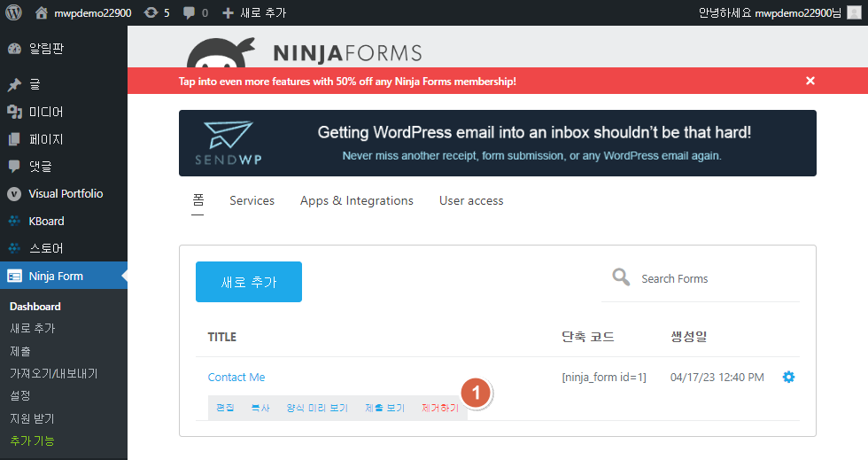The image size is (868, 460).
Task: Click 편집 to edit Contact Me
Action: pos(225,408)
